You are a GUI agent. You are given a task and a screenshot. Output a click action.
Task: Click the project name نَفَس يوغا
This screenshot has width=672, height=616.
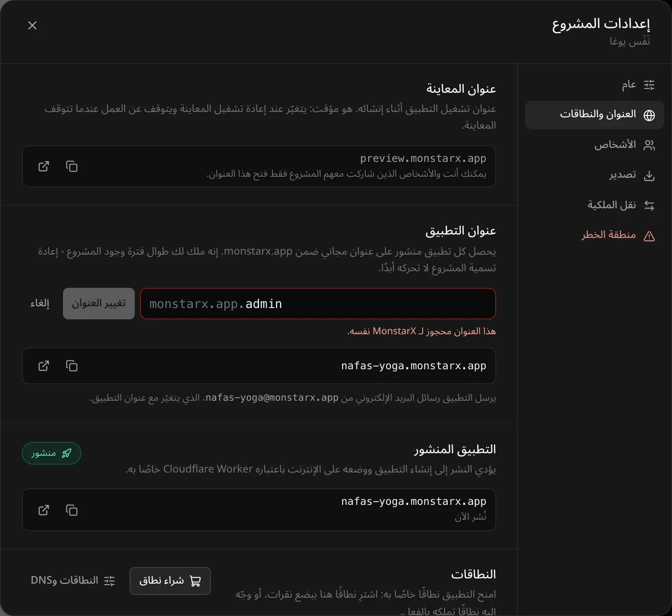630,42
